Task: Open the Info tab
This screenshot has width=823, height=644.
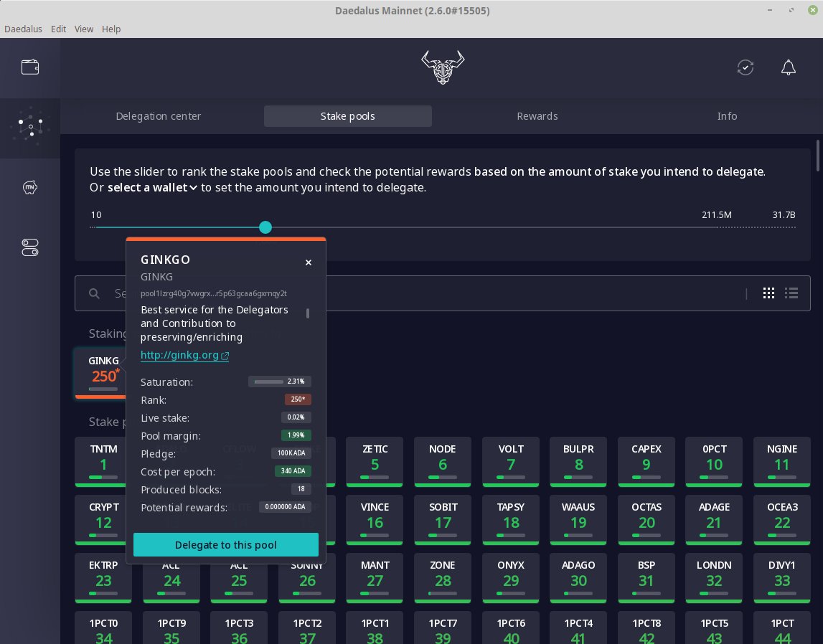Action: coord(727,116)
